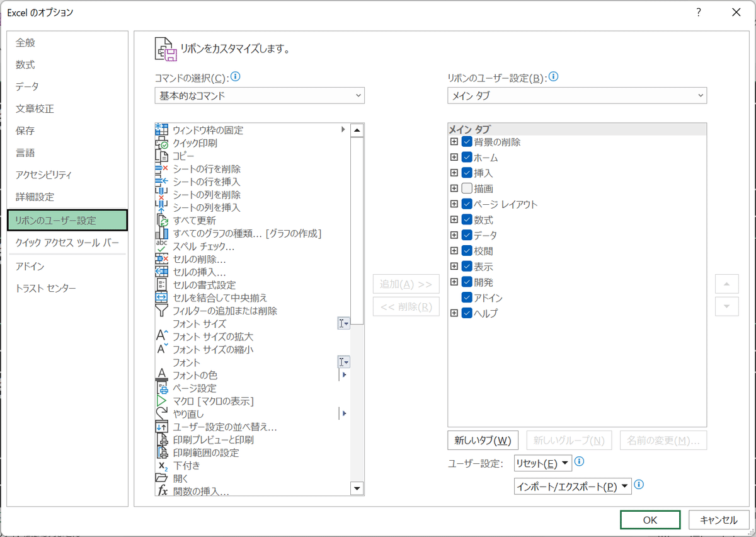Screen dimensions: 756x537
Task: Click the セルの削除 icon
Action: [161, 259]
